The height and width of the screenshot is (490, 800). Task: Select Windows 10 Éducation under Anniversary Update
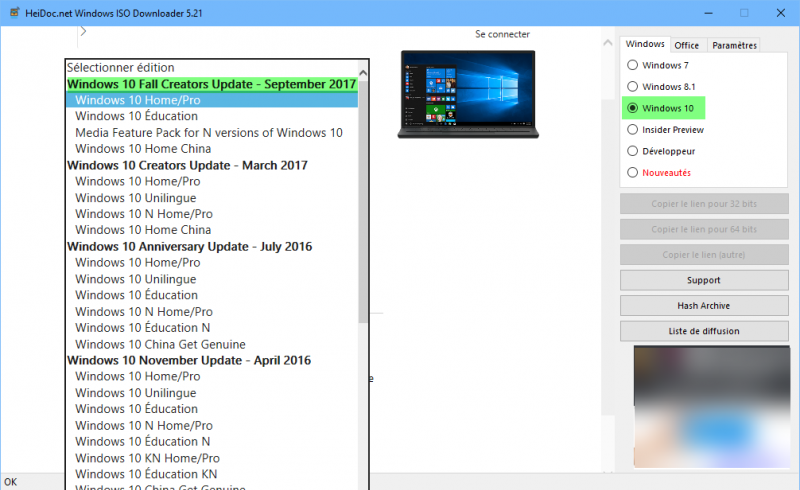tap(212, 295)
